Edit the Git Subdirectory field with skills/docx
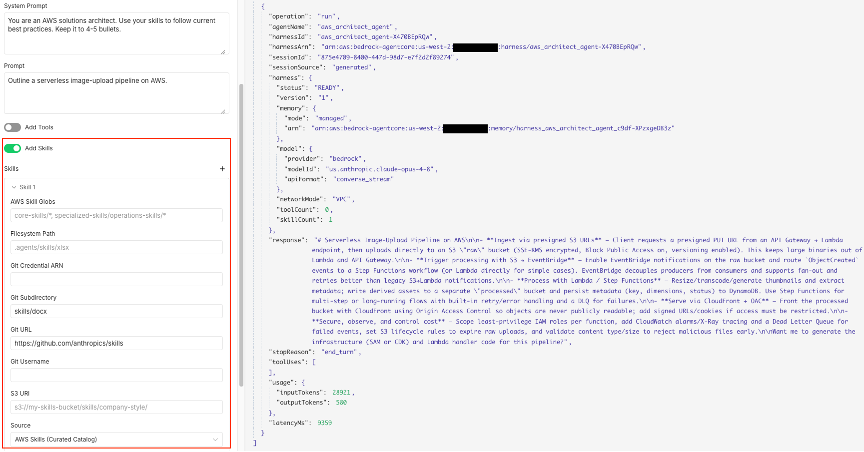This screenshot has height=452, width=864. coord(116,311)
